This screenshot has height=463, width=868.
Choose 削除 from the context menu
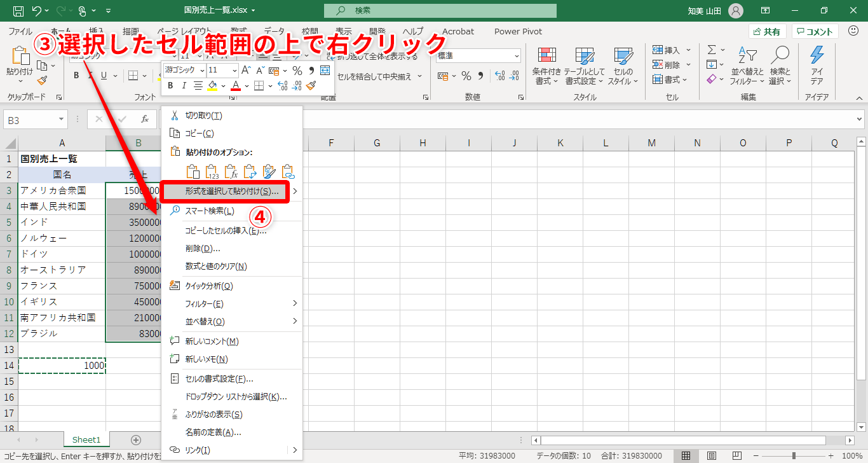(232, 248)
